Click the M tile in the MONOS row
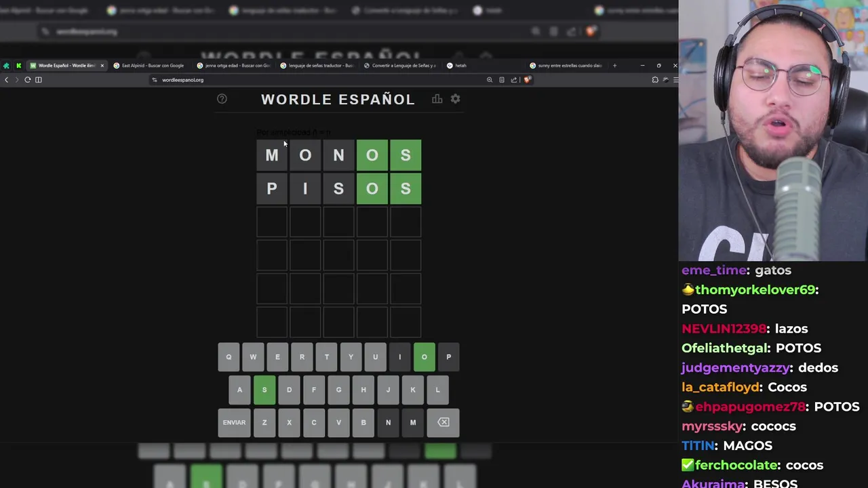This screenshot has width=868, height=488. coord(272,155)
